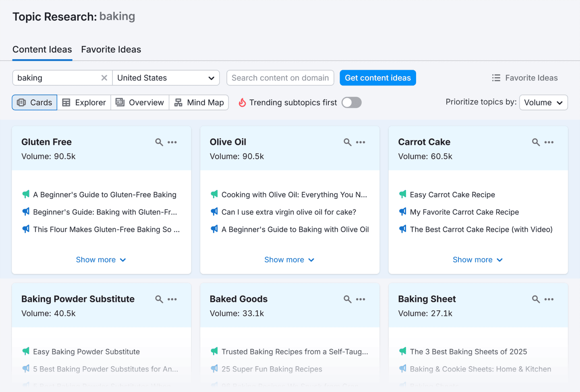Click the Baking Sheet card title
This screenshot has height=392, width=580.
pyautogui.click(x=427, y=299)
